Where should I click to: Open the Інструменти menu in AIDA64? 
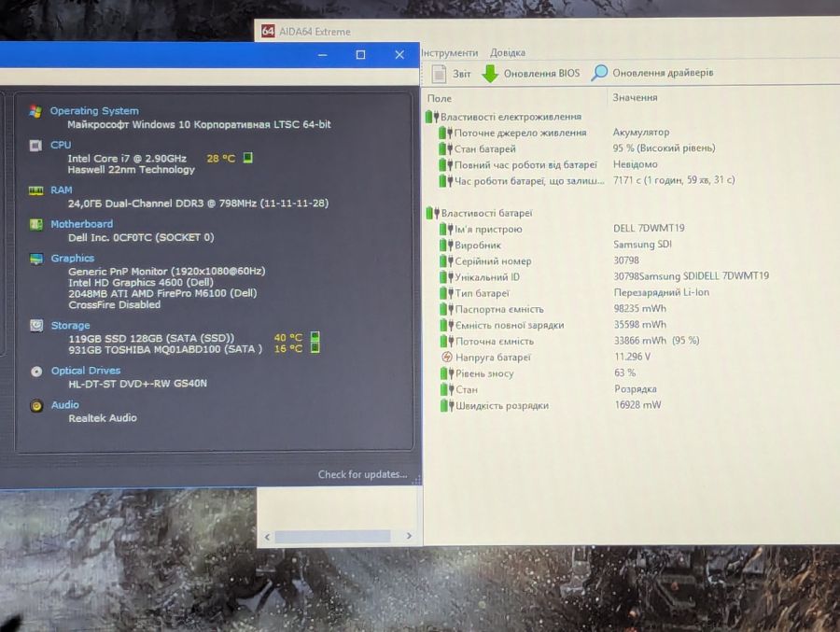450,52
